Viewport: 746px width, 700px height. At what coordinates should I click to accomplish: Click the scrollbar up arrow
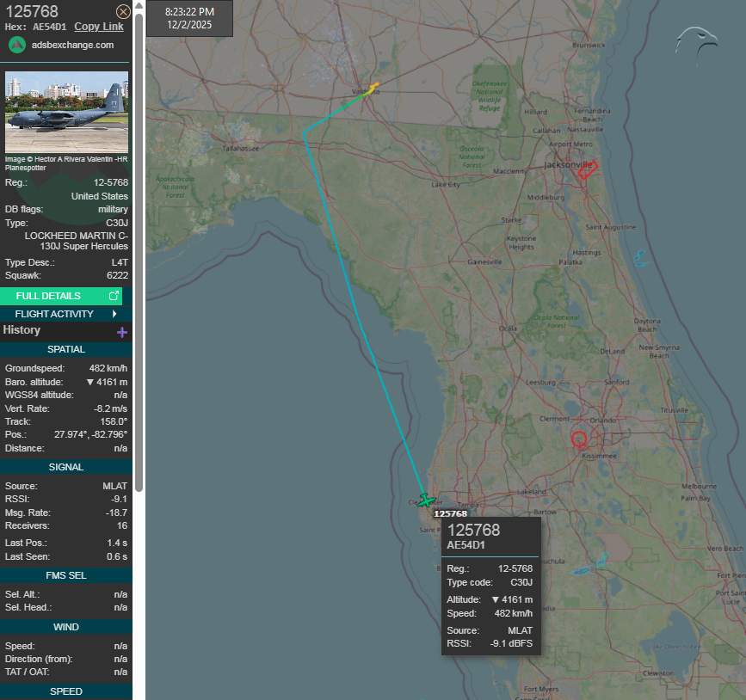[139, 6]
